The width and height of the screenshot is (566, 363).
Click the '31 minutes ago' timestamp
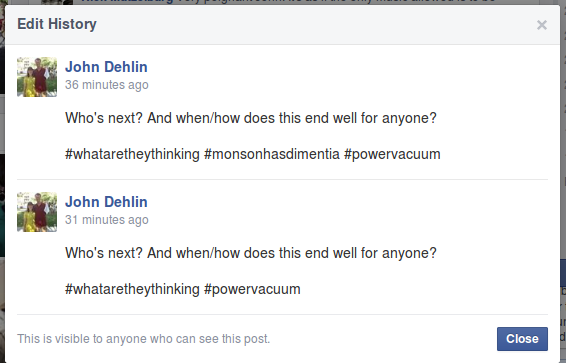106,220
